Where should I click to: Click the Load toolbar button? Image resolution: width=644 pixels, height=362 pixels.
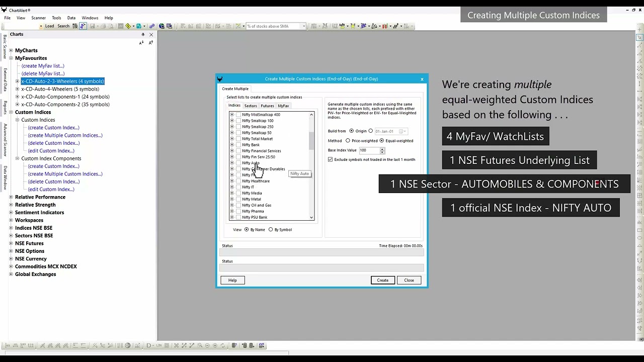click(50, 26)
